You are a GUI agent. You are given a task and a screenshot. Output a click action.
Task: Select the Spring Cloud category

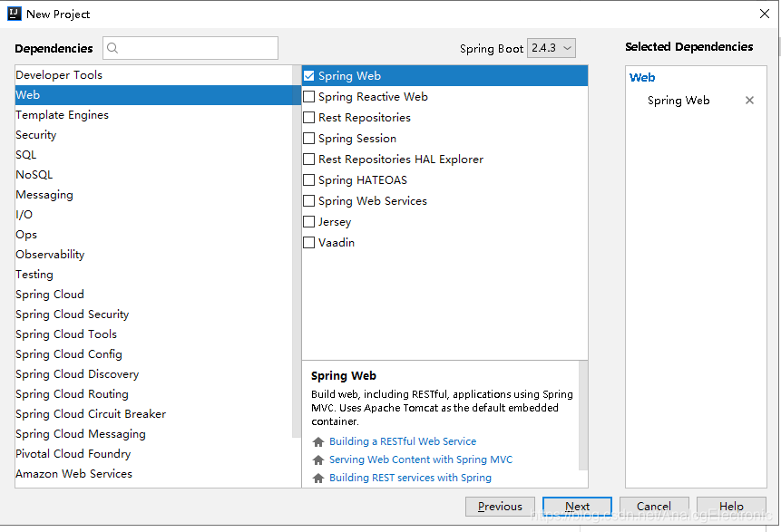pyautogui.click(x=154, y=295)
